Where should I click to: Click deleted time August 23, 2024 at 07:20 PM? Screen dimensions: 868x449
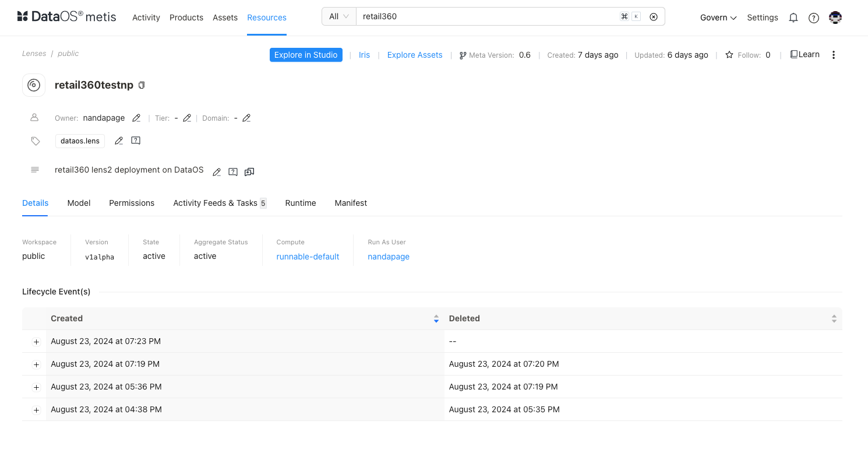click(504, 364)
